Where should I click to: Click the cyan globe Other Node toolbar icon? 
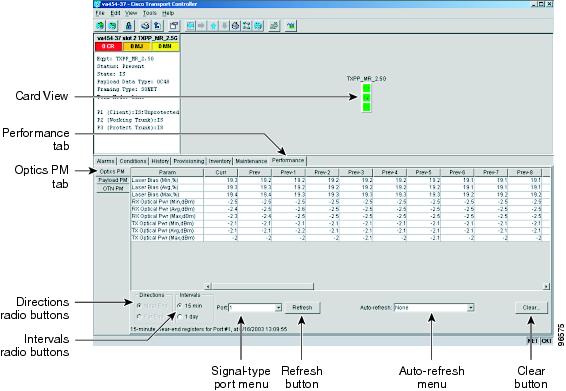tap(258, 26)
